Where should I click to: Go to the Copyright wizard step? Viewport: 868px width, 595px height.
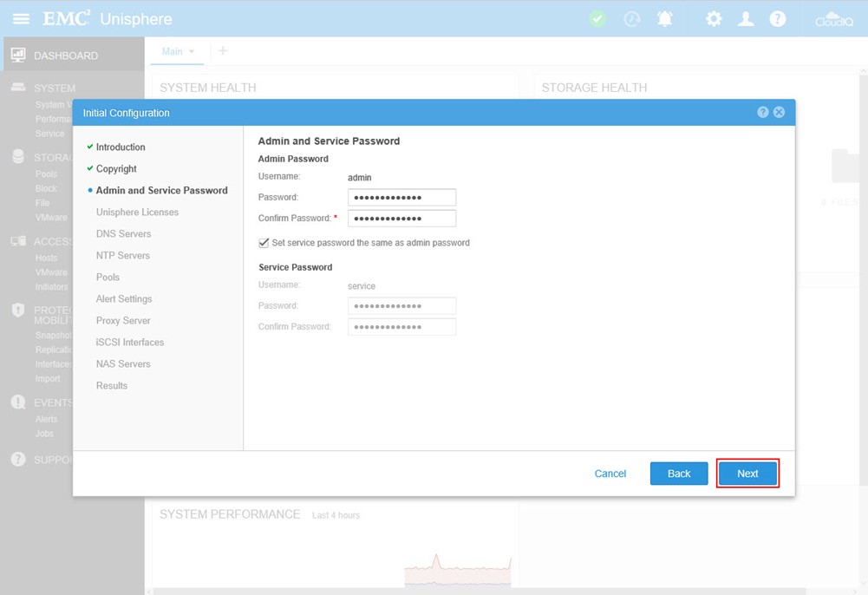[x=116, y=168]
